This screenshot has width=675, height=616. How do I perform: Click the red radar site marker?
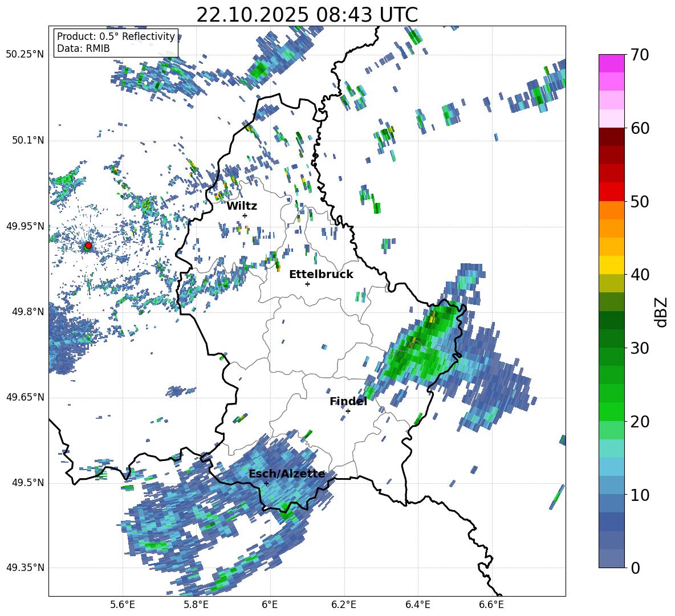point(88,246)
